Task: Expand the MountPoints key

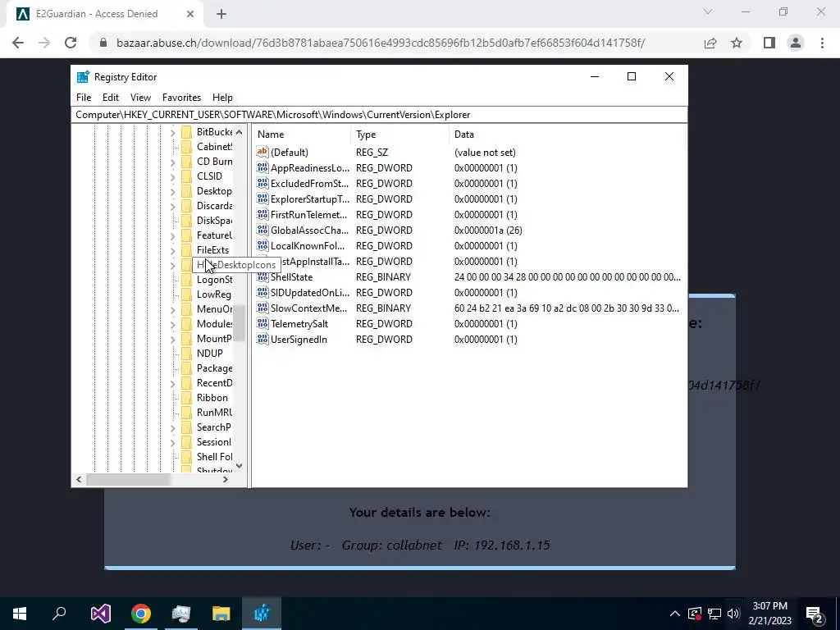Action: pos(172,339)
